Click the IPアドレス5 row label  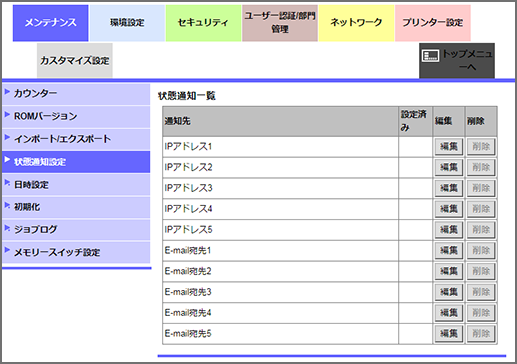(188, 230)
